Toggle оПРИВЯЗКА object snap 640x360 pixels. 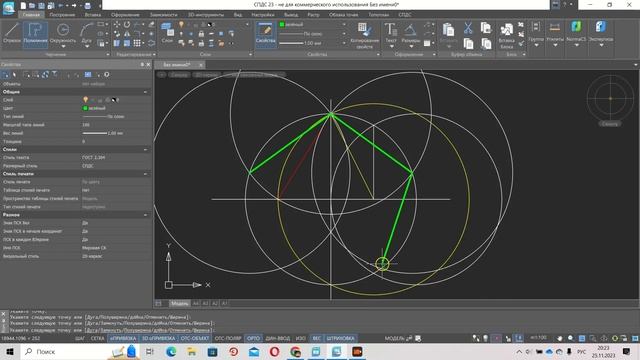click(x=123, y=338)
